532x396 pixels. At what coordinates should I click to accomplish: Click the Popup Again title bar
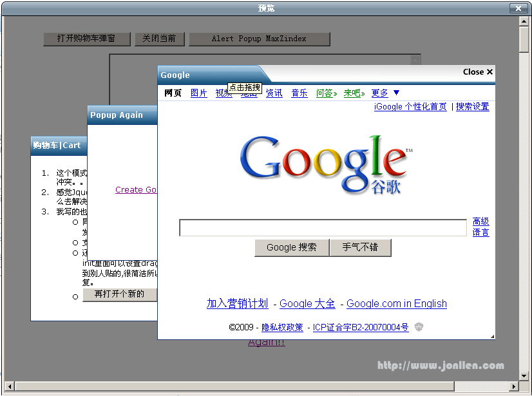pos(122,115)
